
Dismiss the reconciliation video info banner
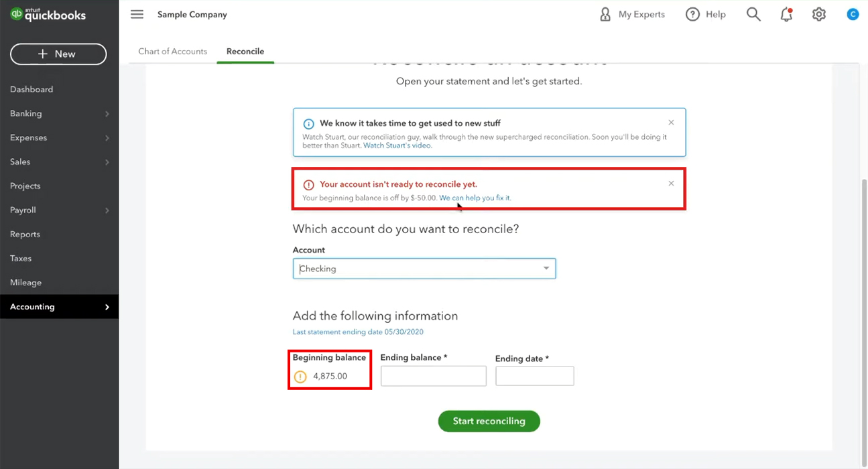pos(671,123)
